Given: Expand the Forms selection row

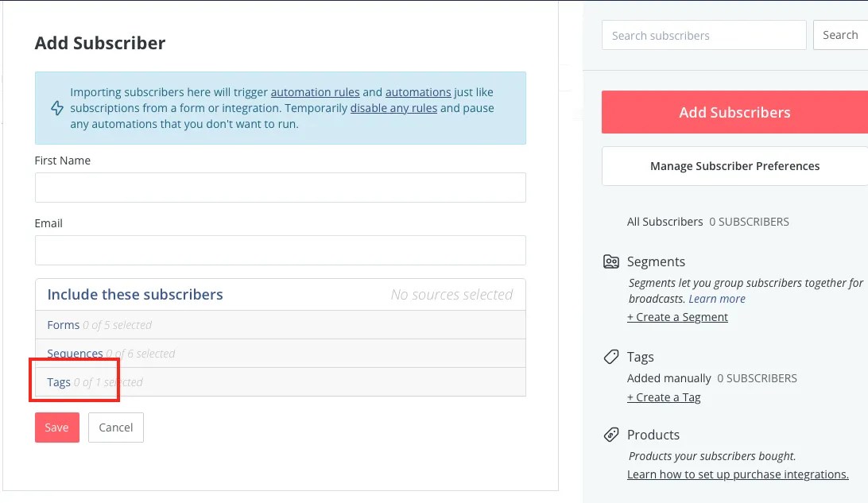Looking at the screenshot, I should [x=64, y=325].
